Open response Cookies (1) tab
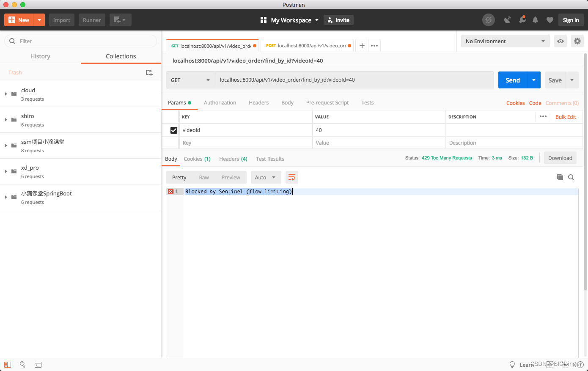The height and width of the screenshot is (371, 588). point(197,159)
